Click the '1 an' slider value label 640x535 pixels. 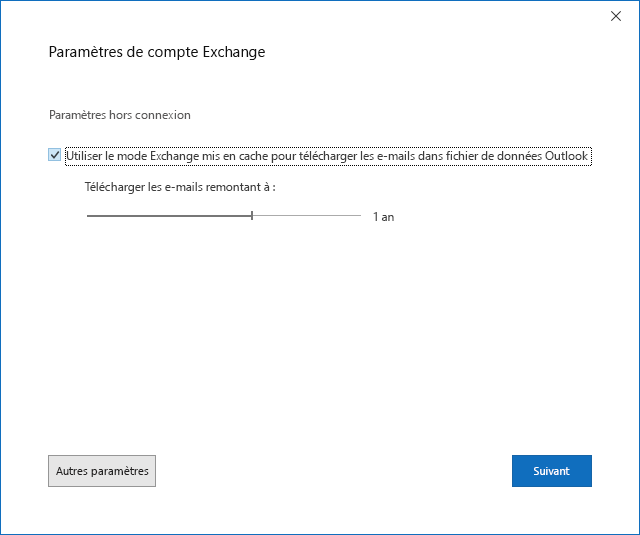(383, 216)
